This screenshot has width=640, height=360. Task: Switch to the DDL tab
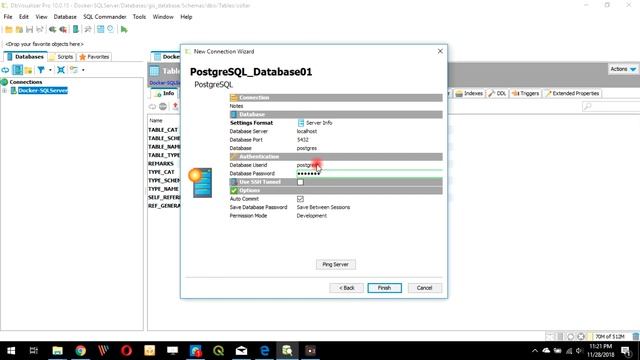(498, 93)
